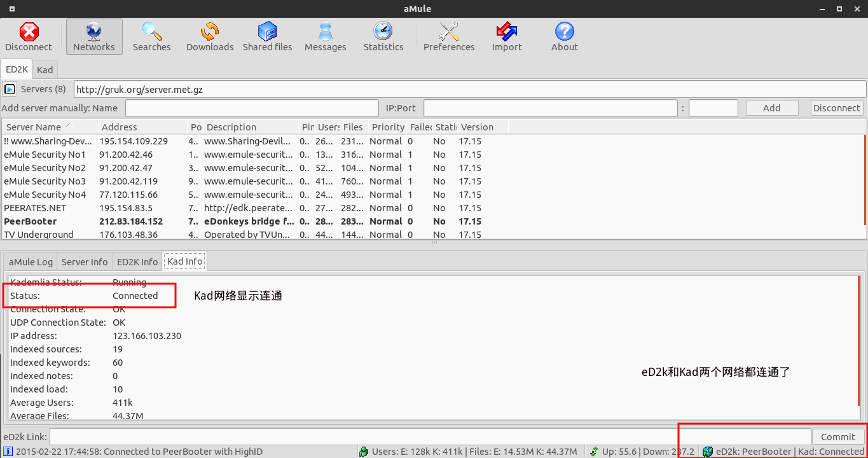Sort by Users column header

click(x=328, y=127)
